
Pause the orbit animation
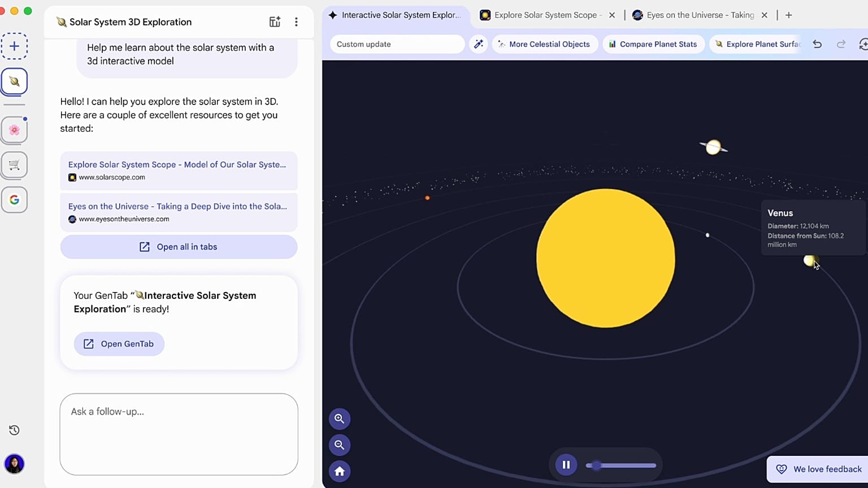(x=566, y=465)
